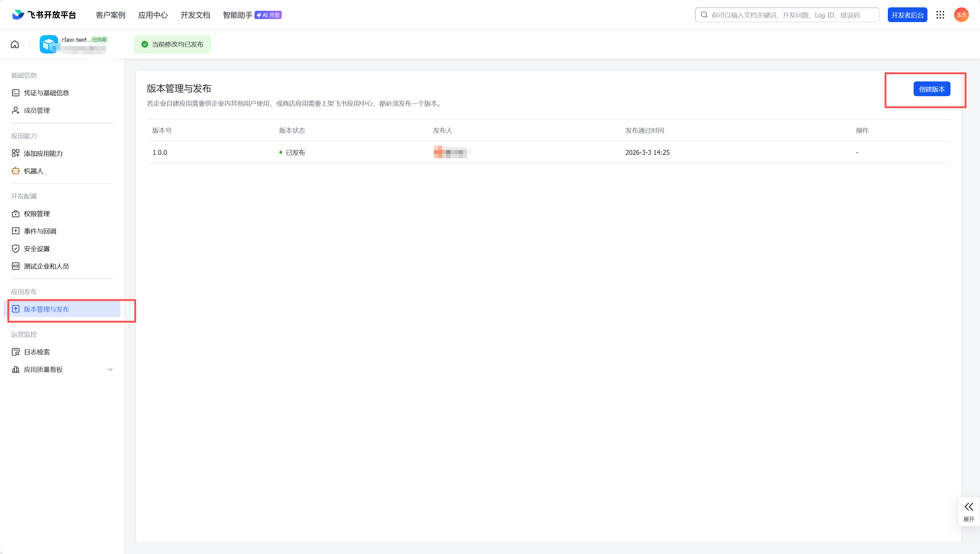Viewport: 980px width, 554px height.
Task: Open 开发文档 in top navigation
Action: pyautogui.click(x=195, y=15)
